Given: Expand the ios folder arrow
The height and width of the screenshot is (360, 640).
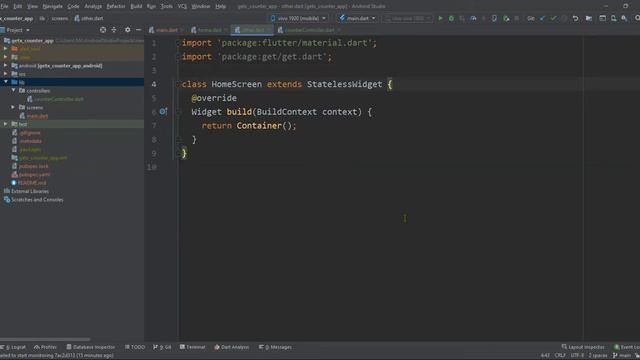Looking at the screenshot, I should (6, 74).
